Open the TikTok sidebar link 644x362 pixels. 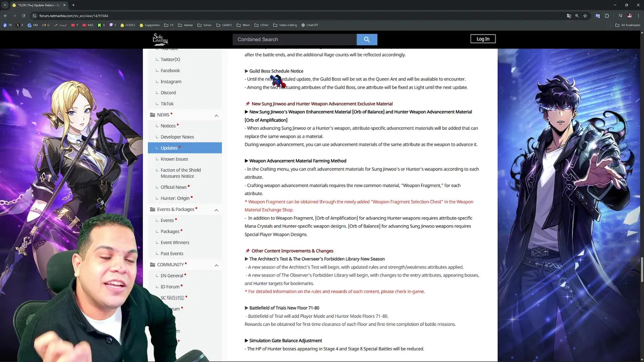167,104
